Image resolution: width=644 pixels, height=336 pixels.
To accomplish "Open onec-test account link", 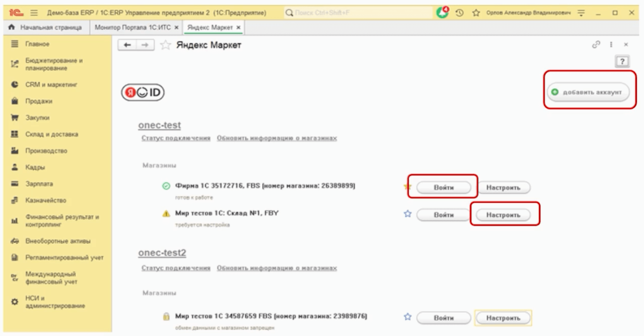I will [159, 125].
